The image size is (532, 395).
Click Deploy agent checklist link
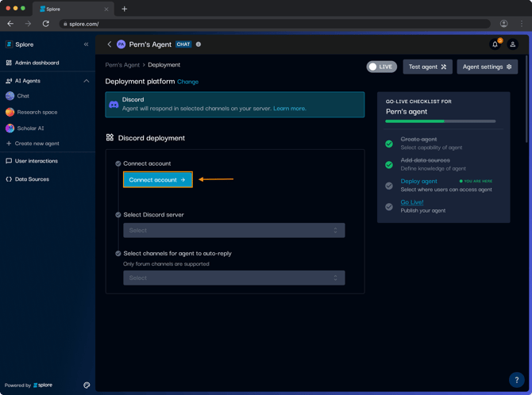pos(418,181)
